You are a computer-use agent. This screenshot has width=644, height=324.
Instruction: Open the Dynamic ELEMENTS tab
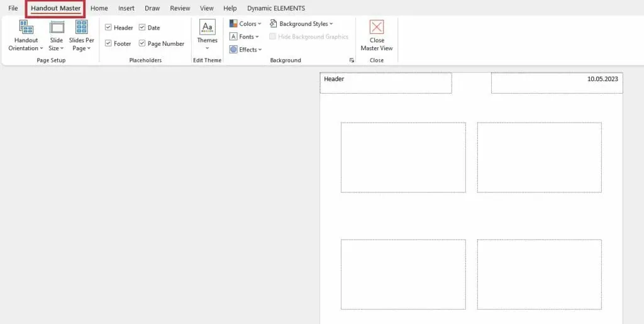click(275, 8)
